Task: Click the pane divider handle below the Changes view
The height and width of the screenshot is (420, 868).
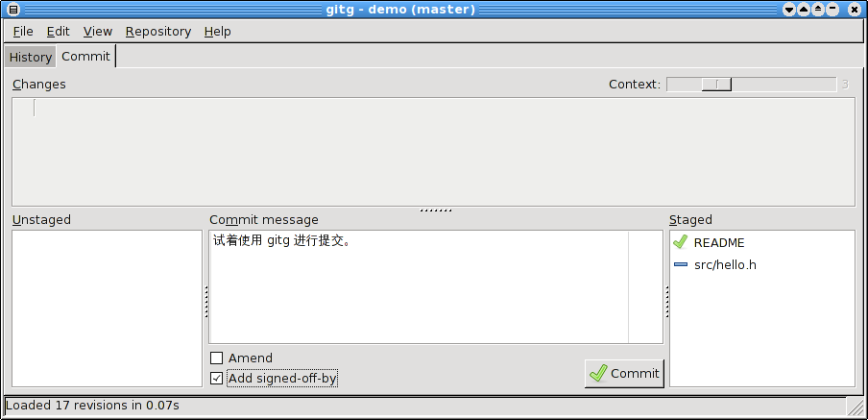Action: [x=436, y=210]
